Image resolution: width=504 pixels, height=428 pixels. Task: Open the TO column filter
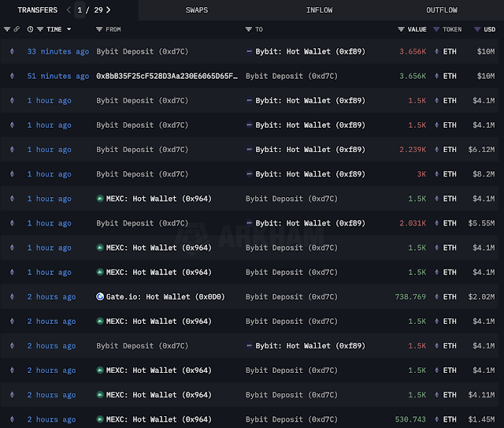coord(249,29)
